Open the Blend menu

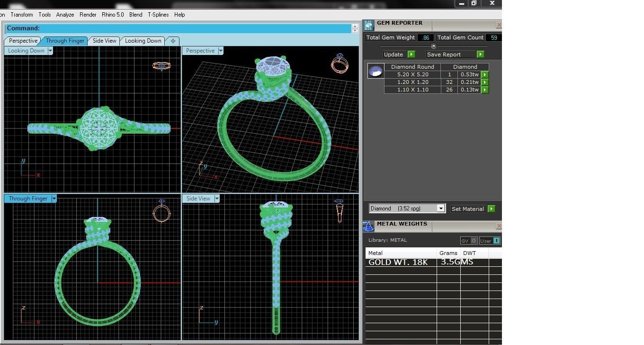coord(136,15)
